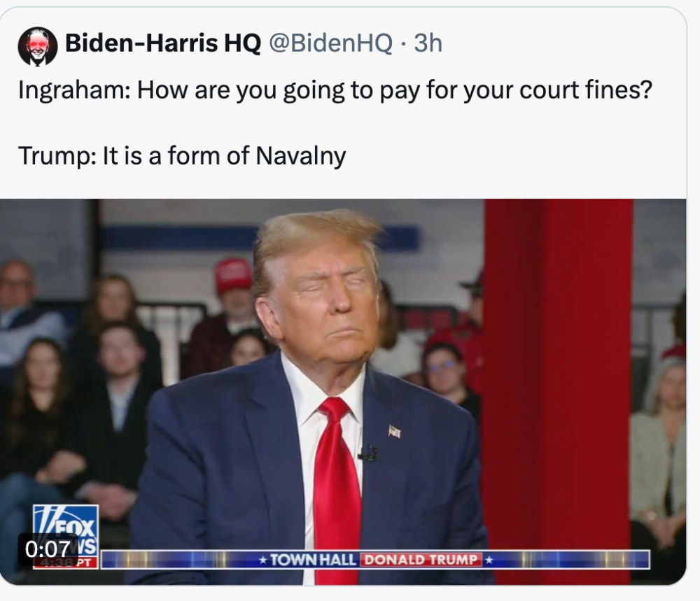This screenshot has width=700, height=601.
Task: Click the DONALD TRUMP red banner label
Action: click(421, 560)
